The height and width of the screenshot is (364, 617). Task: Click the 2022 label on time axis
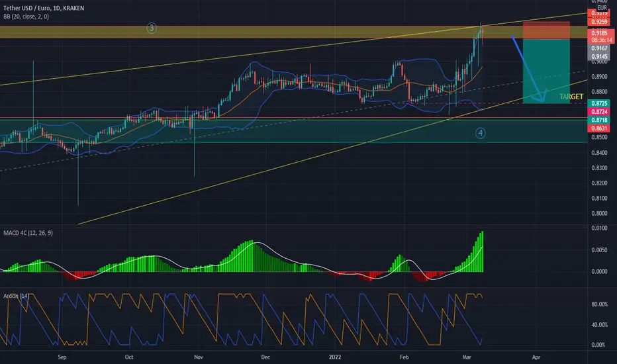335,357
